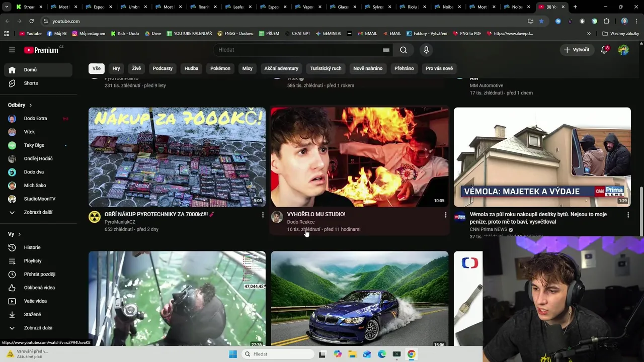
Task: Select the Živě filter chip
Action: click(136, 68)
